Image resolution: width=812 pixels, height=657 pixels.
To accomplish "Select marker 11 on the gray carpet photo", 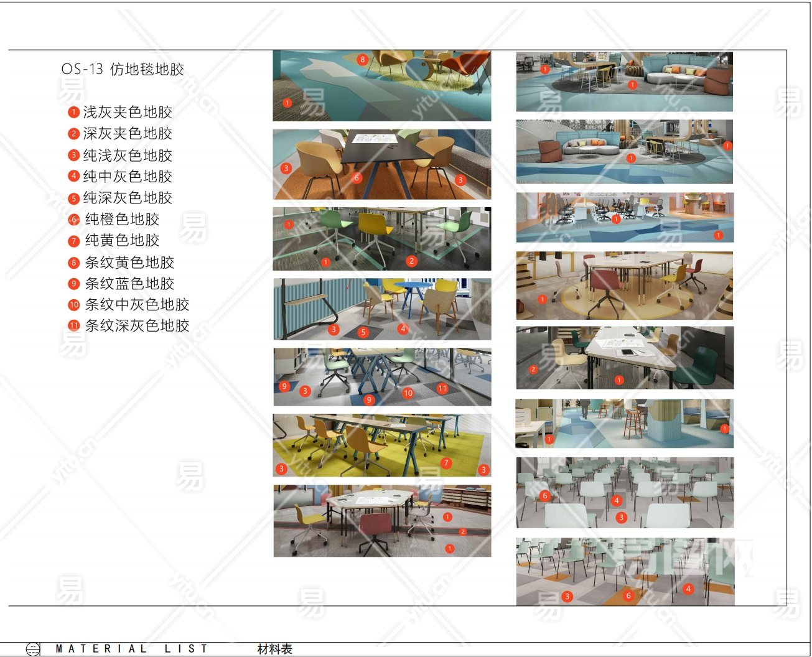I will (442, 389).
